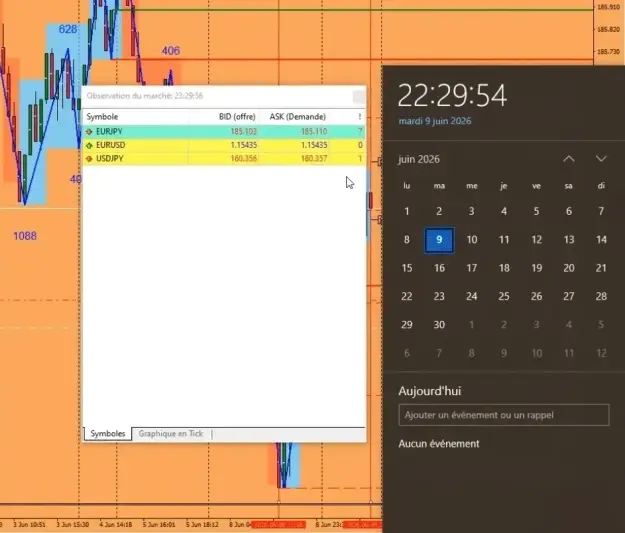The image size is (625, 533).
Task: Click the USDJPY symbol icon
Action: point(89,159)
